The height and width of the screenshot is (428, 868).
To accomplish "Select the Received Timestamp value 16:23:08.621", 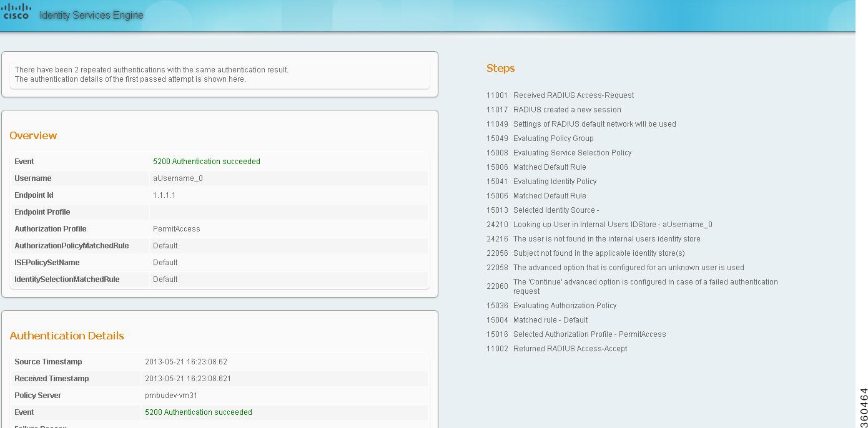I will point(188,379).
